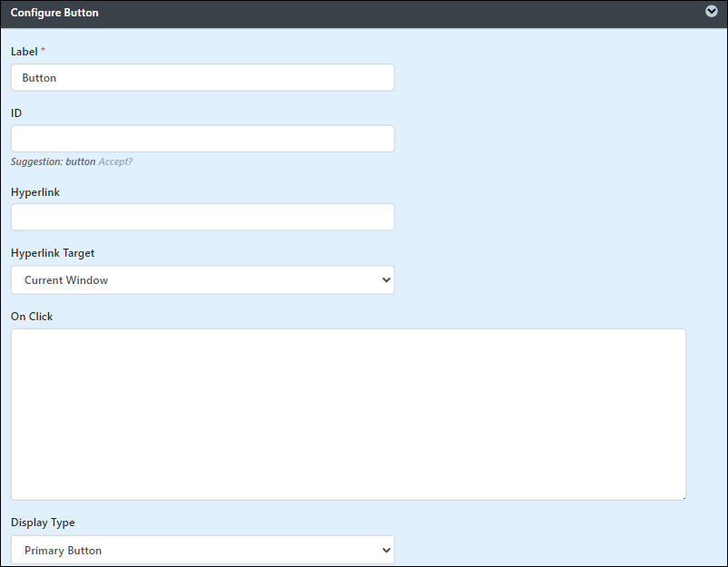
Task: Click the On Click caption
Action: coord(32,317)
